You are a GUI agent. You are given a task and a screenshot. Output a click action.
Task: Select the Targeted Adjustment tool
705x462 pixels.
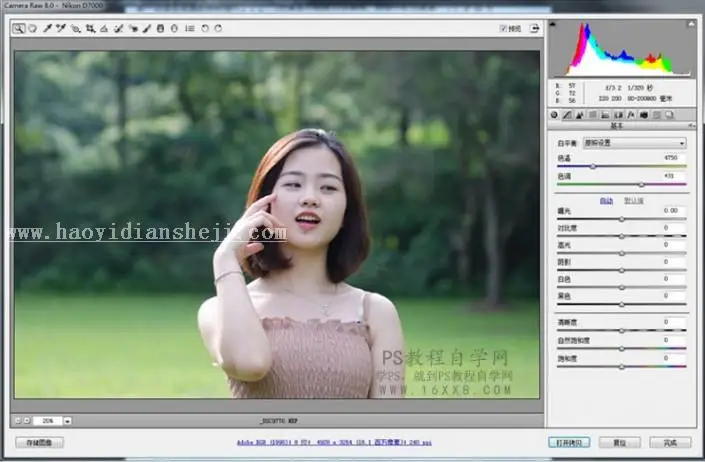coord(76,29)
